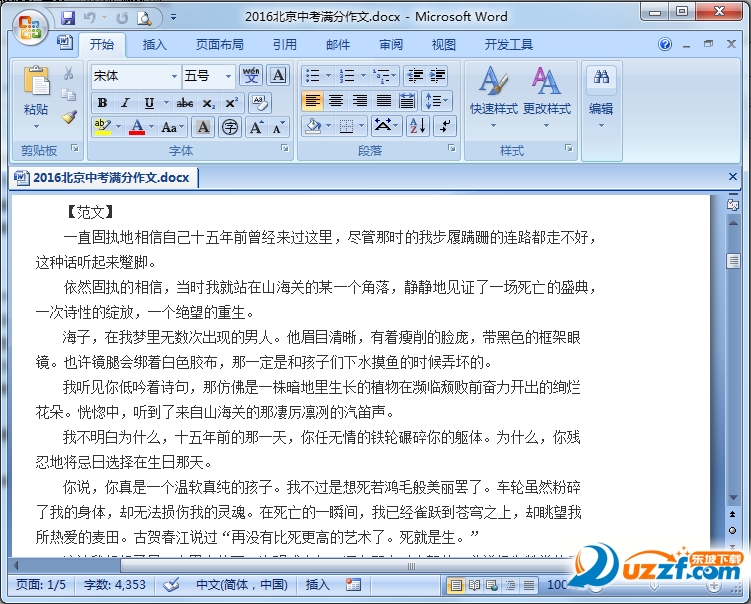
Task: Expand the 更改样式 change styles menu
Action: [x=547, y=99]
